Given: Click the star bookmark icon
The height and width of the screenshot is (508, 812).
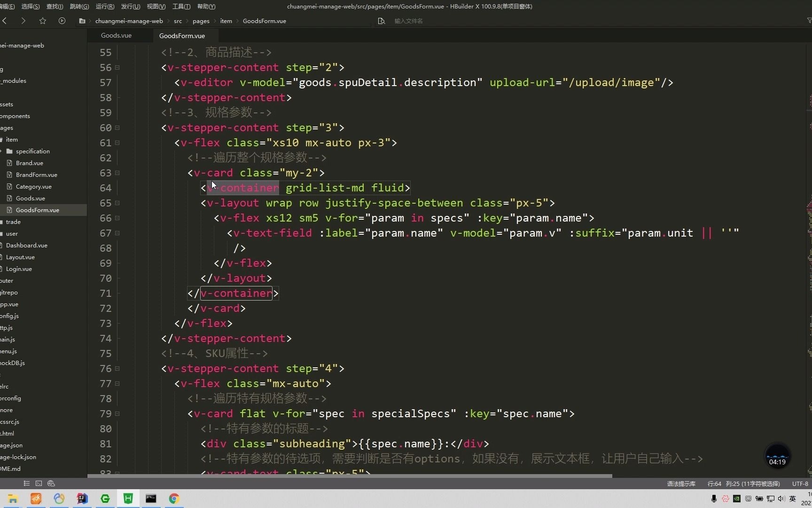Looking at the screenshot, I should 43,21.
